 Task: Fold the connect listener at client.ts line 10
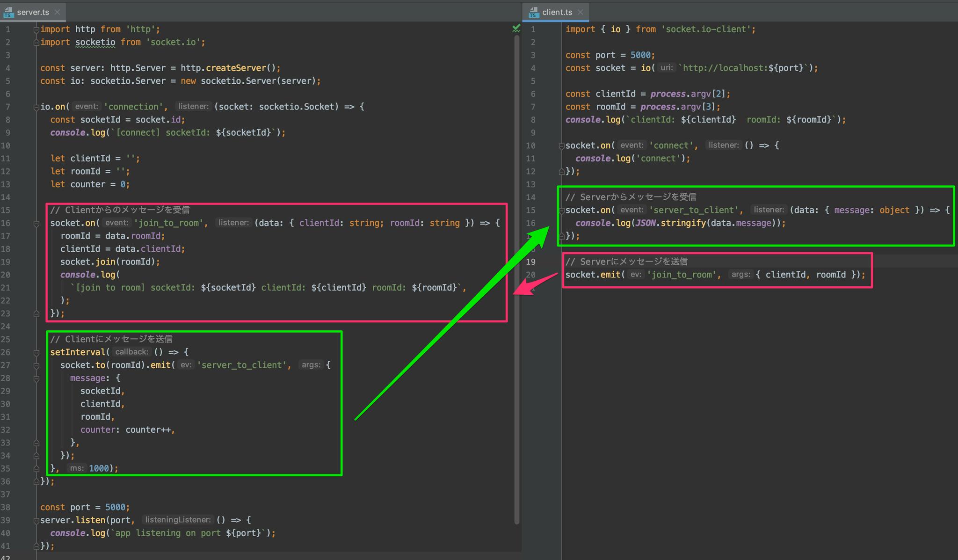pos(561,146)
